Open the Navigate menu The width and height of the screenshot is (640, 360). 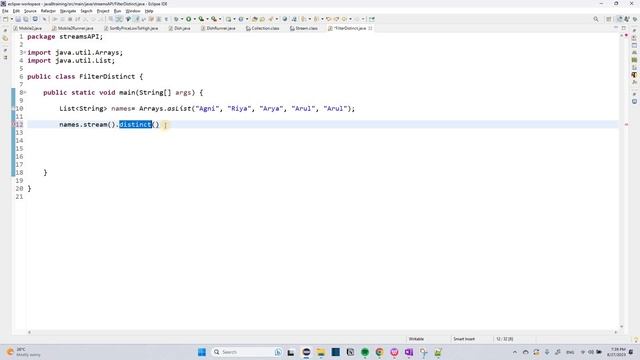point(68,11)
